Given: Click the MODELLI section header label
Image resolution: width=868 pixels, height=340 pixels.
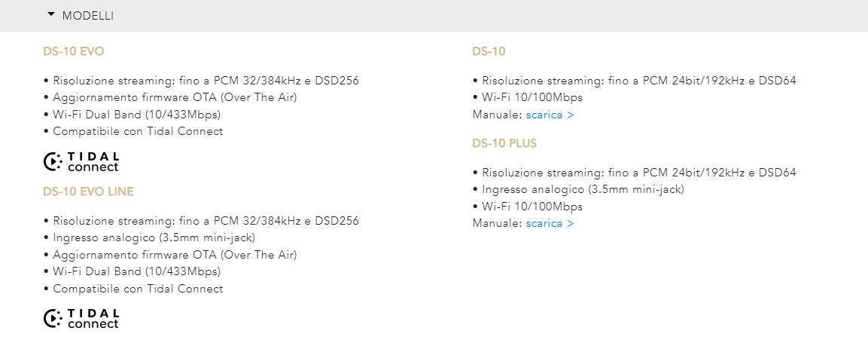Looking at the screenshot, I should 88,16.
